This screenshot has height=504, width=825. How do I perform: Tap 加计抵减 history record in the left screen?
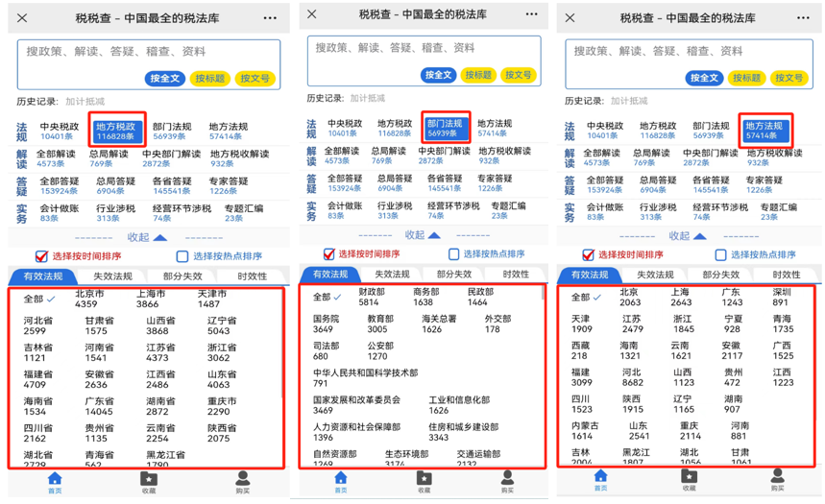85,102
